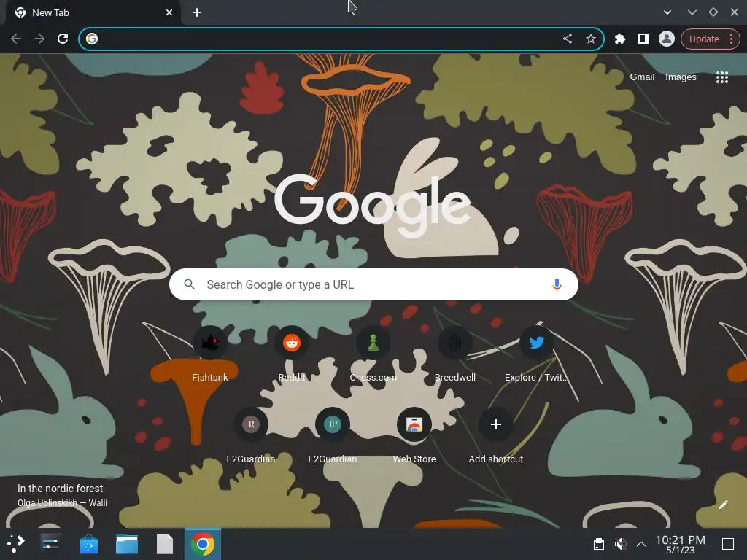Screen dimensions: 747x560
Task: Open the file manager folder in taskbar
Action: 127,544
